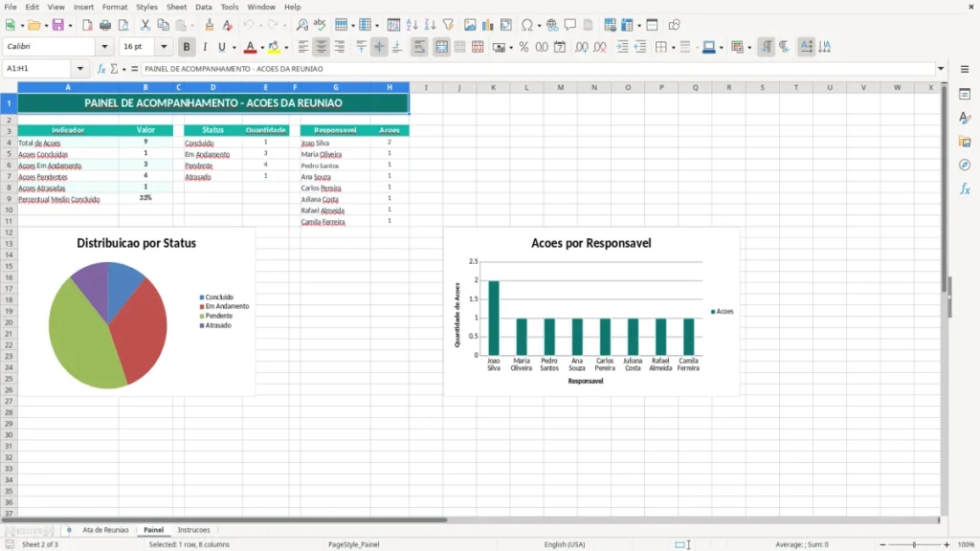Toggle Underline formatting
This screenshot has width=980, height=551.
pyautogui.click(x=221, y=47)
